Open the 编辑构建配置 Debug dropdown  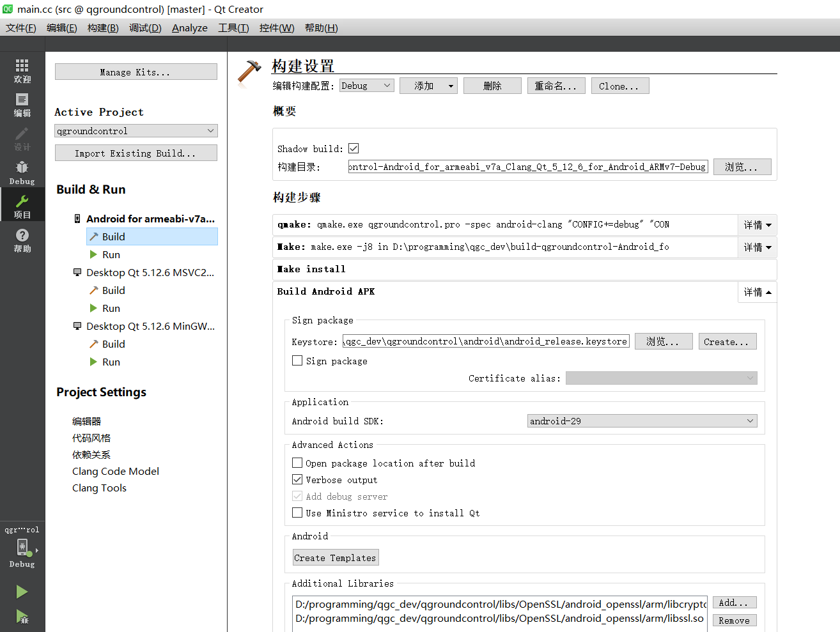pos(366,84)
